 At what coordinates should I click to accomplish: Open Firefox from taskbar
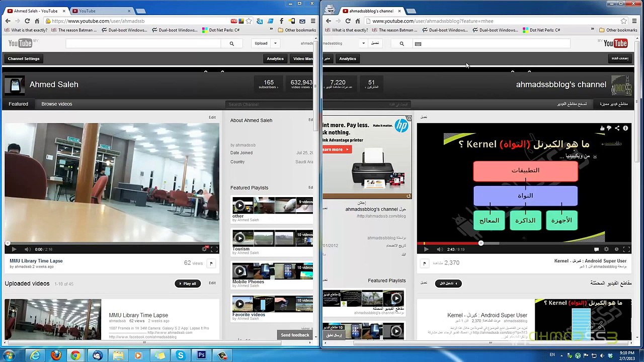tap(56, 355)
